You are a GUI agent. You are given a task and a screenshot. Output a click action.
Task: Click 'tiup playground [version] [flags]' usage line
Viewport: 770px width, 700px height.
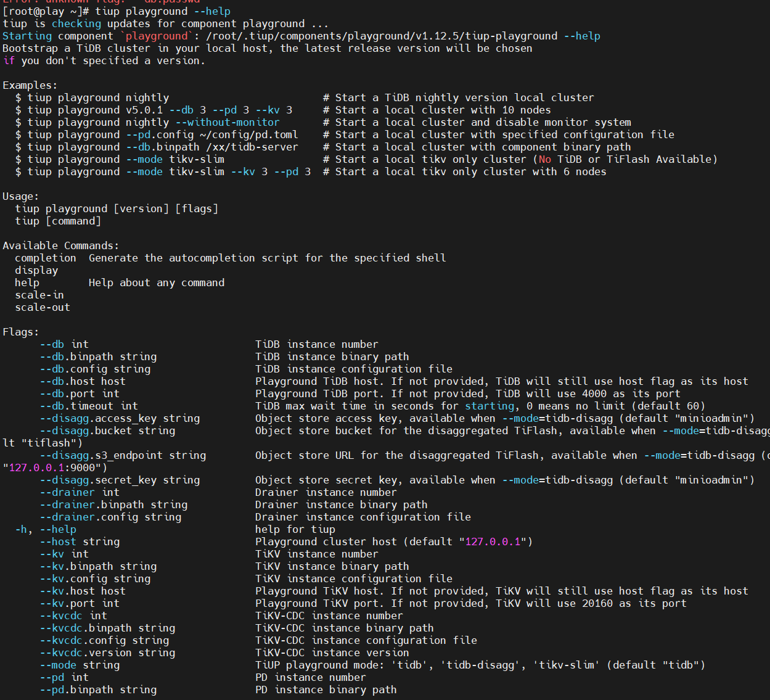point(117,208)
